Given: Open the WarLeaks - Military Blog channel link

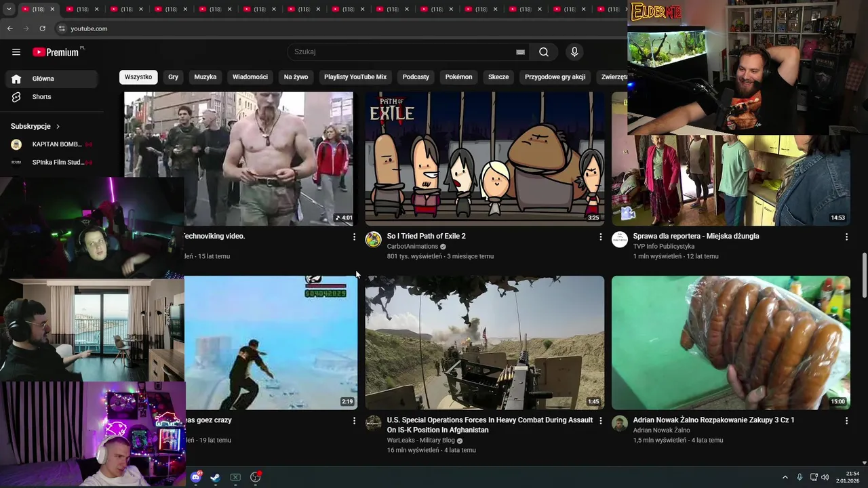Looking at the screenshot, I should coord(420,441).
